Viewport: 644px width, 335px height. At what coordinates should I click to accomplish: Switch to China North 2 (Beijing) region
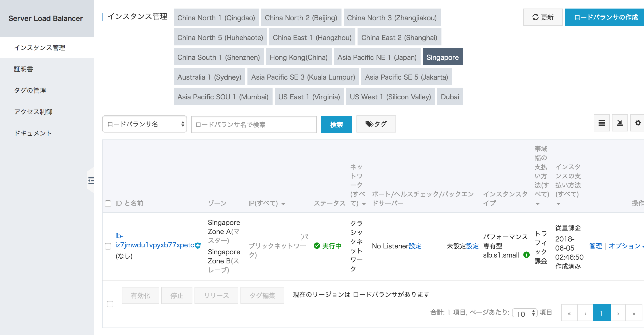(301, 18)
